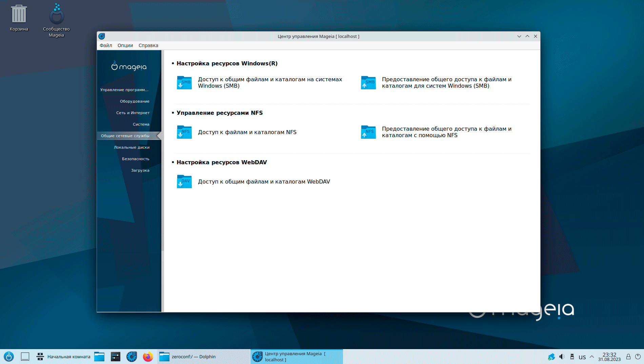644x364 pixels.
Task: Open the volume control tray icon
Action: coord(562,357)
